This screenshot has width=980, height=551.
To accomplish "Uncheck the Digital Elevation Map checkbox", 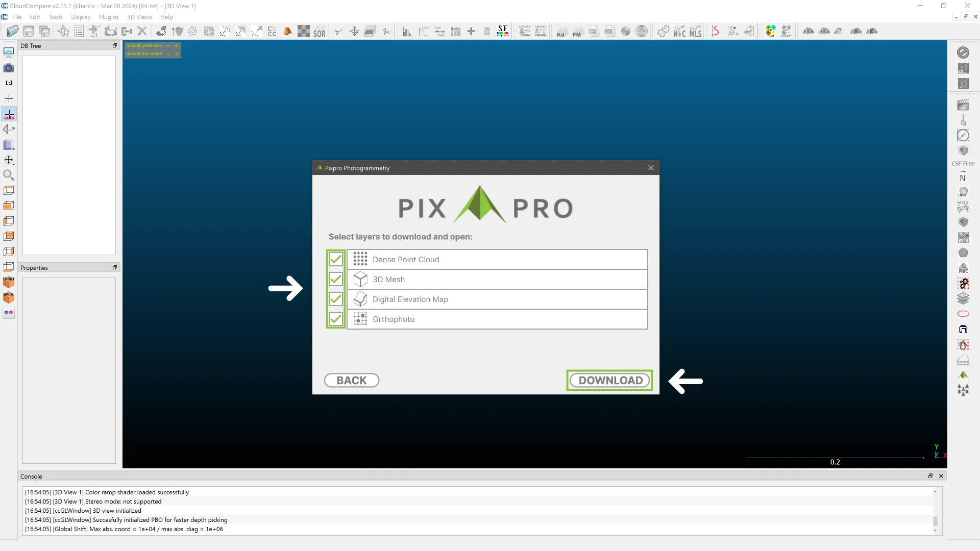I will click(x=335, y=299).
